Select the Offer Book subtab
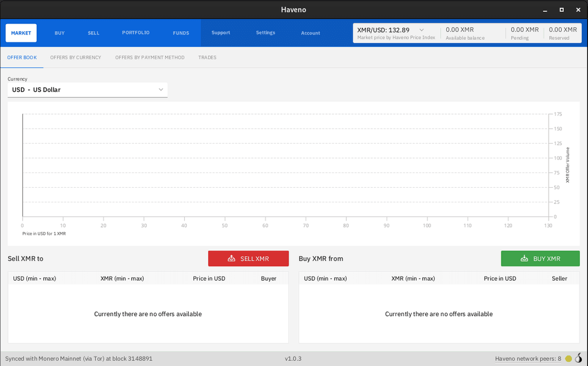This screenshot has height=366, width=588. pyautogui.click(x=22, y=58)
